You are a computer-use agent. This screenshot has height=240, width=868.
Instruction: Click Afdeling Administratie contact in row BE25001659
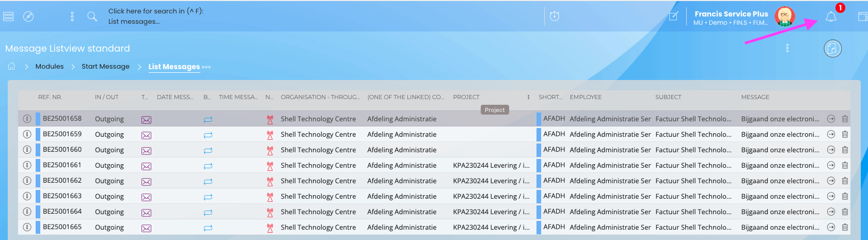pos(402,134)
